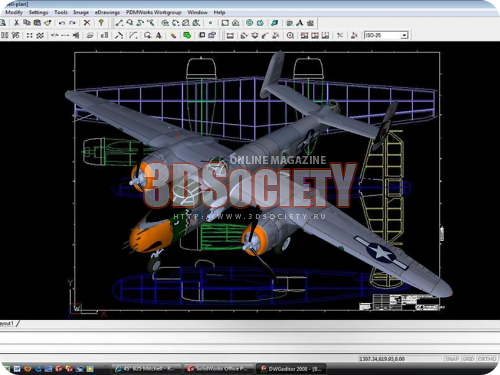Click the four-dot array icon

29,35
